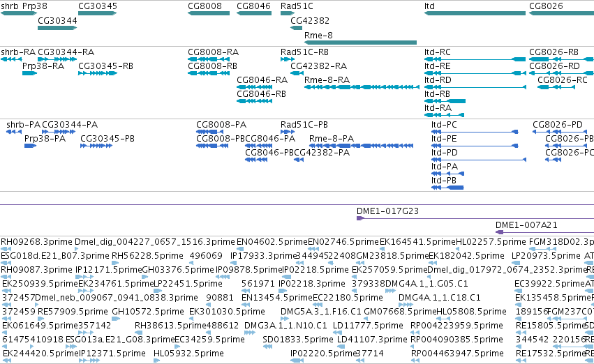Image resolution: width=594 pixels, height=364 pixels.
Task: Click the CG30344 gene bar
Action: (x=57, y=28)
